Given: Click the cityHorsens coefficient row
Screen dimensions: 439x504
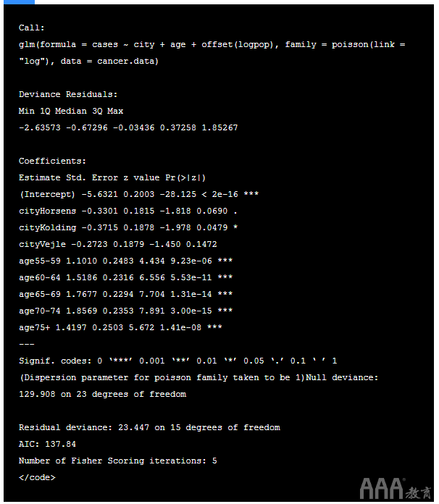Looking at the screenshot, I should 128,211.
